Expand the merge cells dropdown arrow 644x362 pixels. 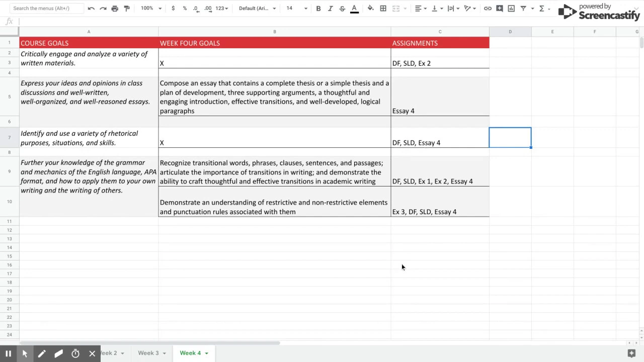[x=406, y=9]
